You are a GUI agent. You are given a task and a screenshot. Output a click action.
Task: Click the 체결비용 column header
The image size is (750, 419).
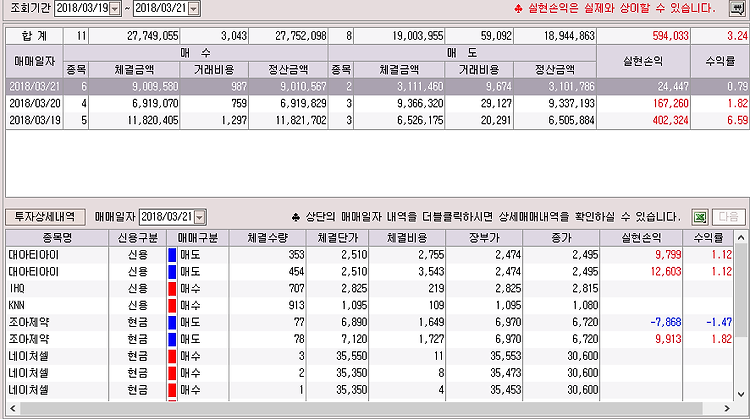[x=407, y=238]
